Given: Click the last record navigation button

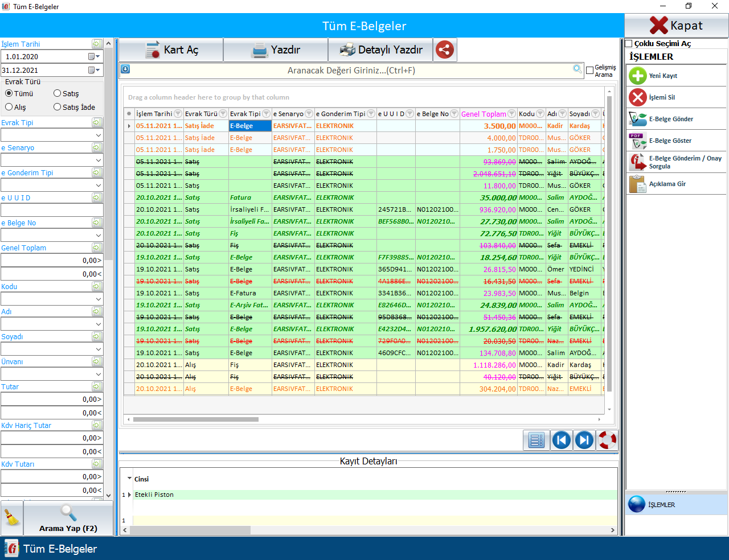Looking at the screenshot, I should [584, 440].
